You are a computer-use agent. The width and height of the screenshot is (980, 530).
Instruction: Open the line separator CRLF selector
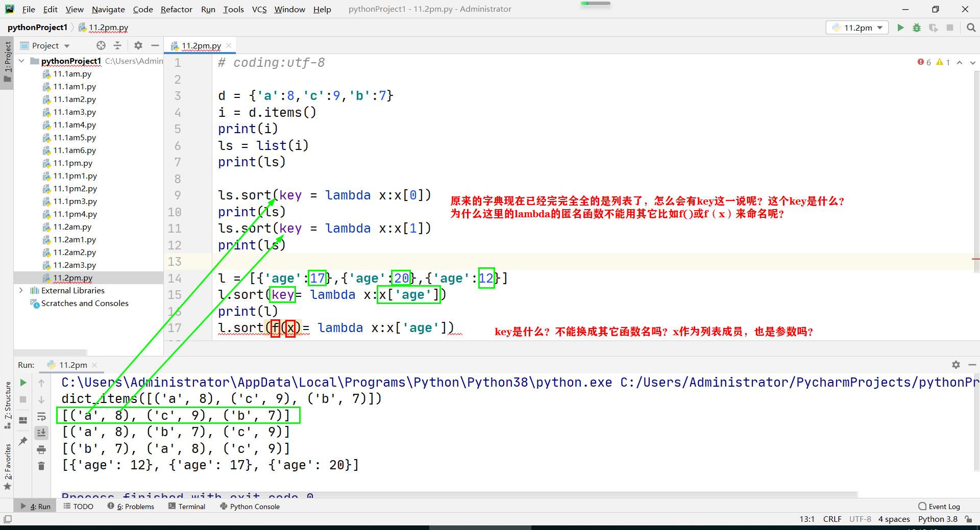(832, 519)
